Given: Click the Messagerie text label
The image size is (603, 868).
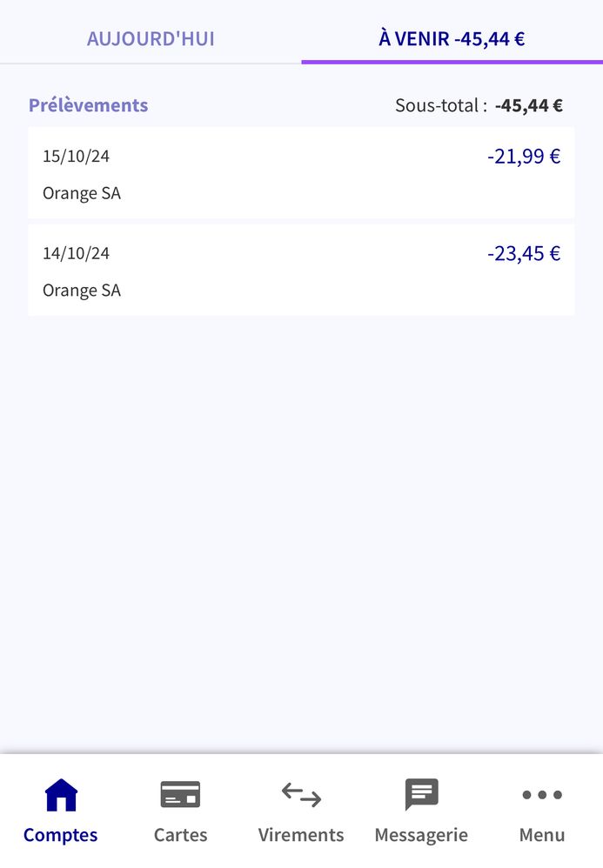Looking at the screenshot, I should 421,835.
